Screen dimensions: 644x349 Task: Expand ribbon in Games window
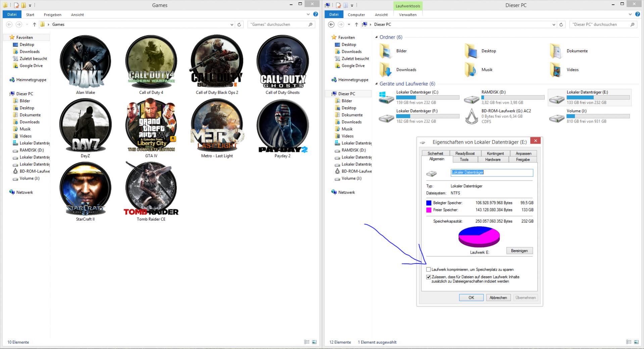(x=308, y=14)
